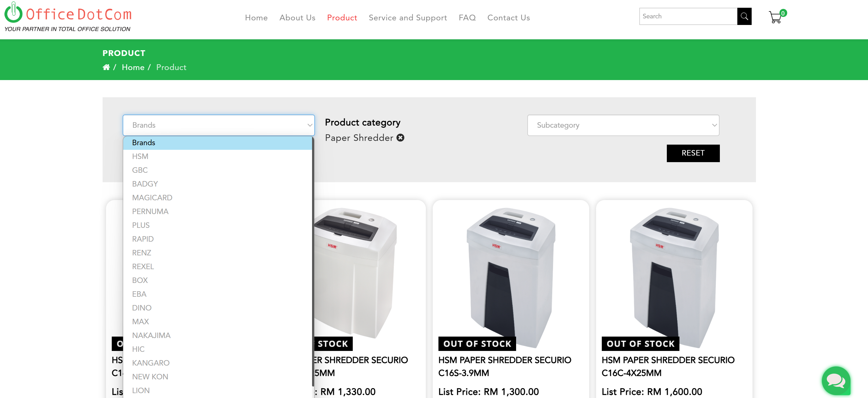Click the home icon in breadcrumb
This screenshot has width=868, height=398.
tap(106, 67)
